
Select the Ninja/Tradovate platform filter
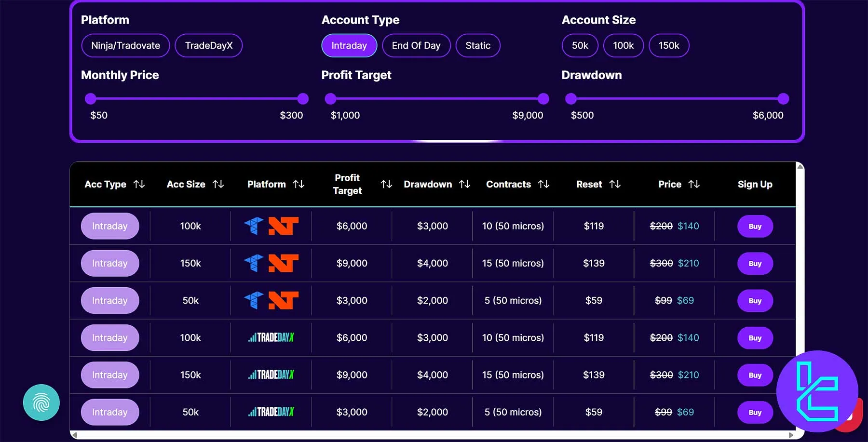coord(125,46)
